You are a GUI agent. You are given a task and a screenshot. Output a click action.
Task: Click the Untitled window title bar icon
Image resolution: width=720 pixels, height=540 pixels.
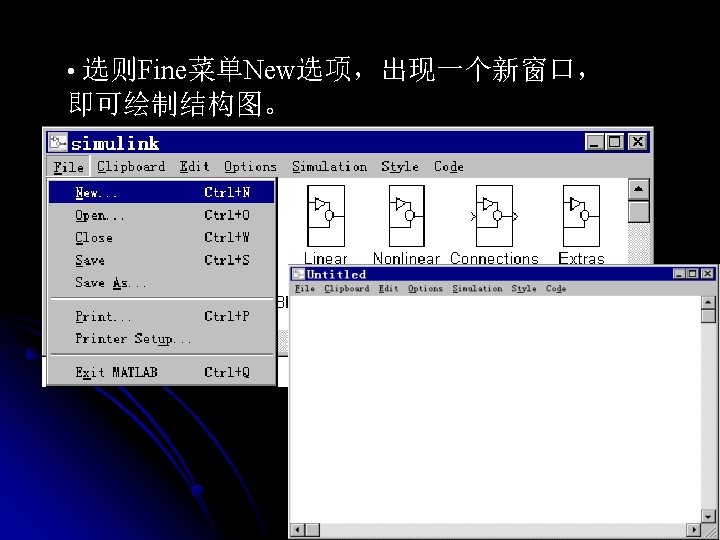coord(298,274)
